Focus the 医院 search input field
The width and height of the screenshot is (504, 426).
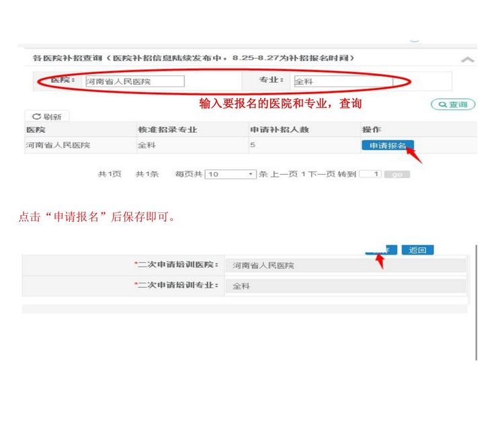click(x=133, y=81)
